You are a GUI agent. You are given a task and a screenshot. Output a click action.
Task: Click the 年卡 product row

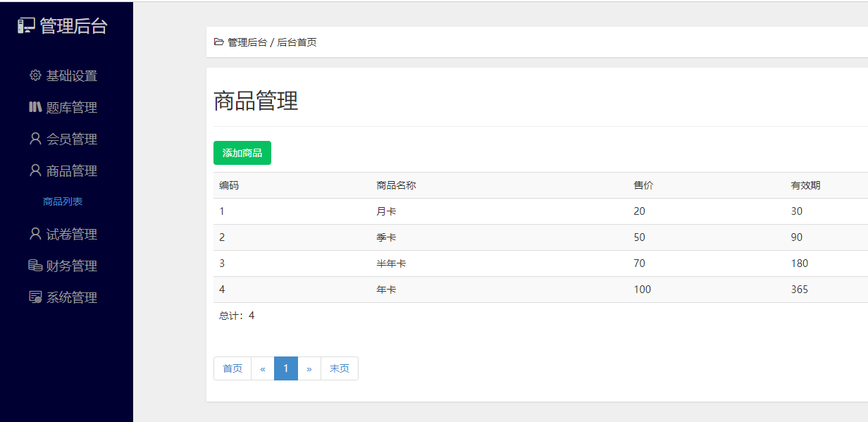[386, 290]
